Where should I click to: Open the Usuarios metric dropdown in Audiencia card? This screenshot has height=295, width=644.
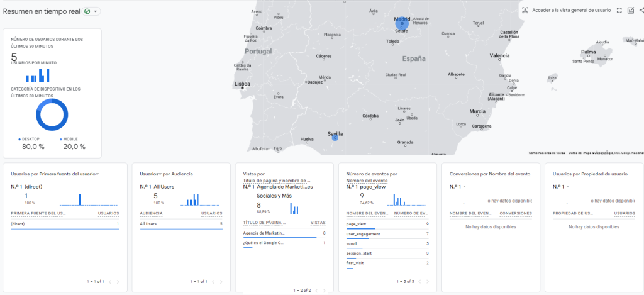(160, 174)
